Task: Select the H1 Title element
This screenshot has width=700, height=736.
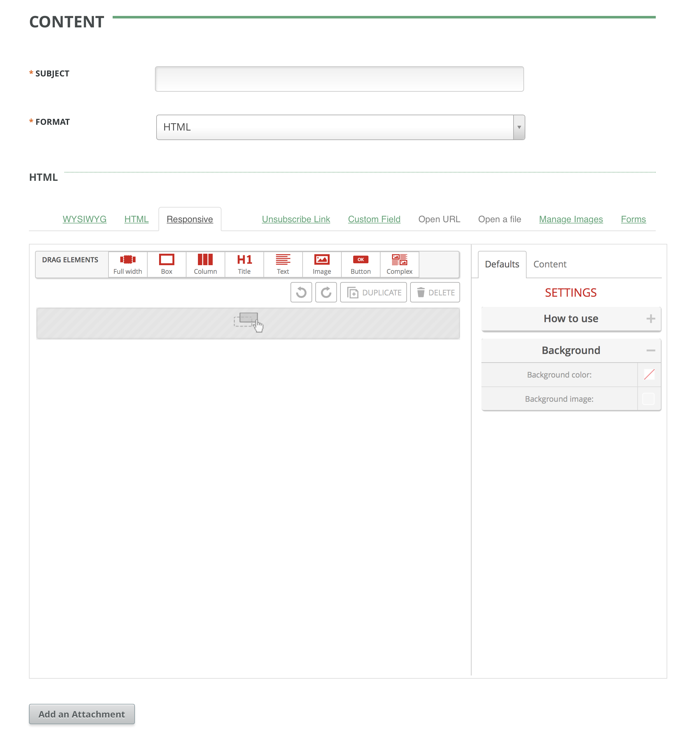Action: (x=244, y=264)
